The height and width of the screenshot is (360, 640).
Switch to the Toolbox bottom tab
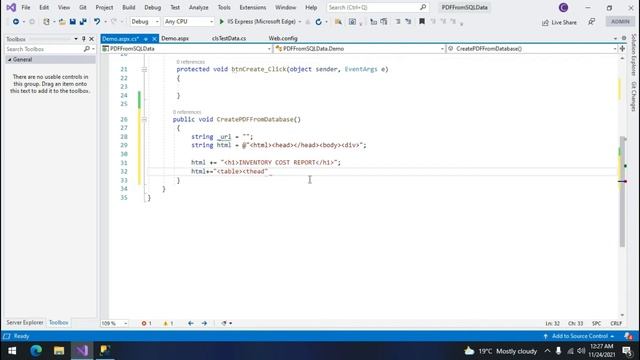(x=59, y=322)
